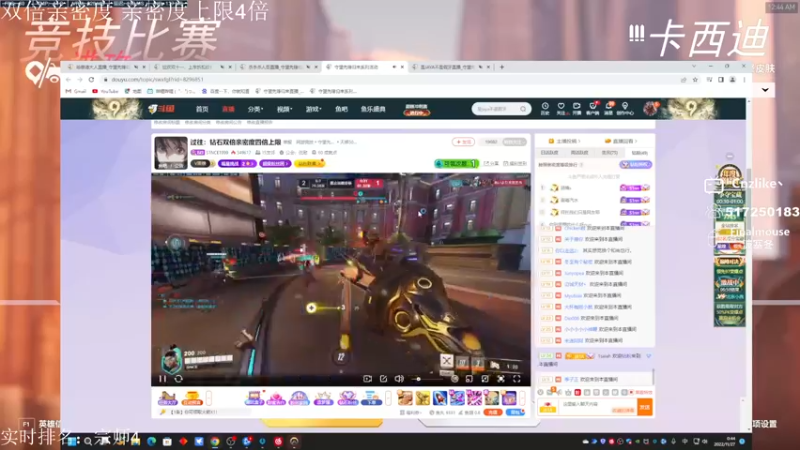Expand the 游戏 dropdown menu
Screen dimensions: 800x450
(313, 109)
